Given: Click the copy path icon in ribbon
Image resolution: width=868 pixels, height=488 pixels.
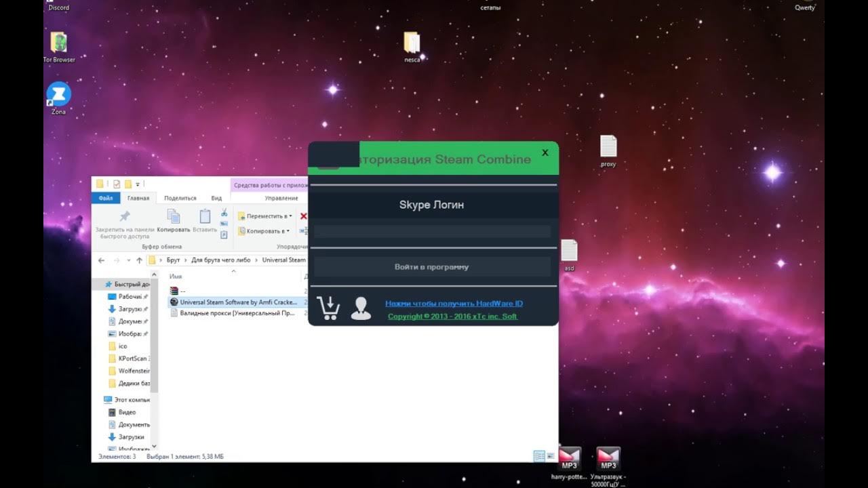Looking at the screenshot, I should pos(224,224).
